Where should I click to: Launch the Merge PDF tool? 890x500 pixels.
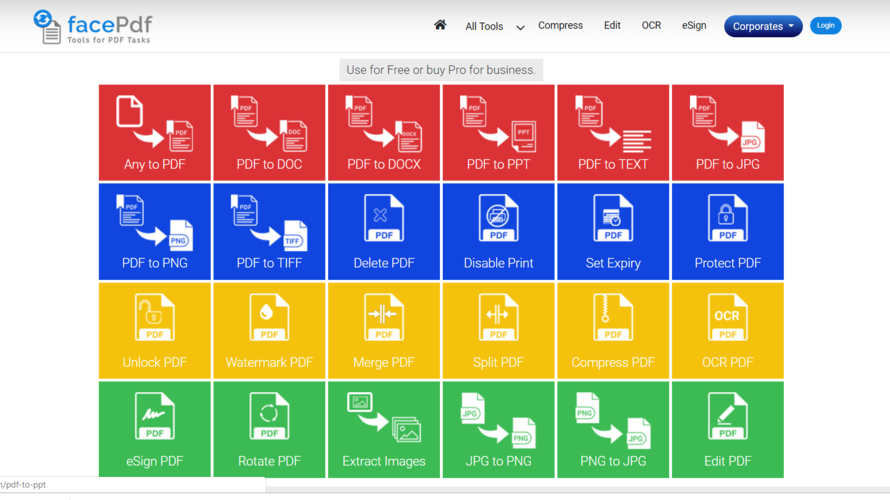(384, 331)
